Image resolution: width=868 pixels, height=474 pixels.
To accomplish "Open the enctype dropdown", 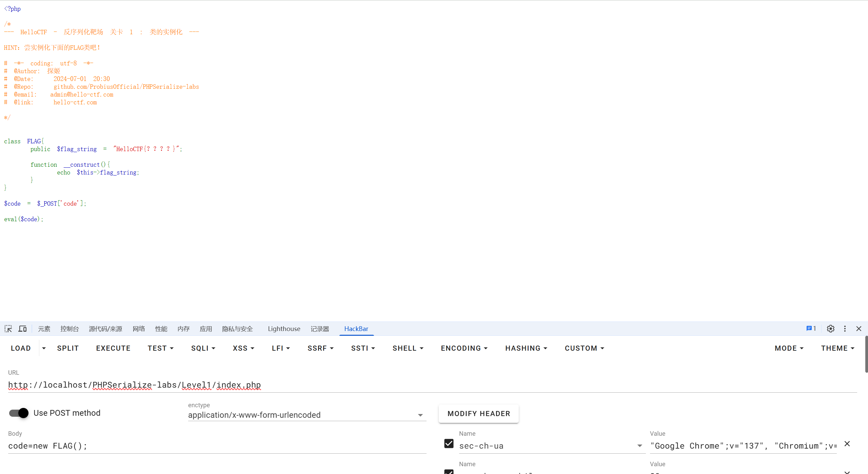I will 420,415.
